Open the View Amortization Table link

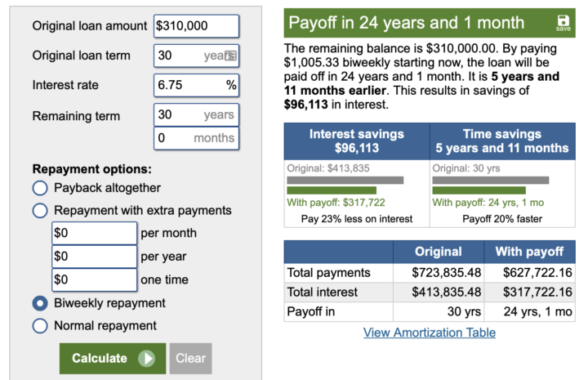(x=430, y=332)
